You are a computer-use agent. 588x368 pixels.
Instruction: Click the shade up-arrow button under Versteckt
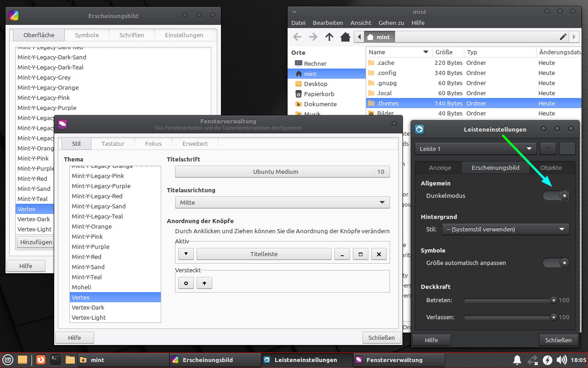pyautogui.click(x=204, y=283)
